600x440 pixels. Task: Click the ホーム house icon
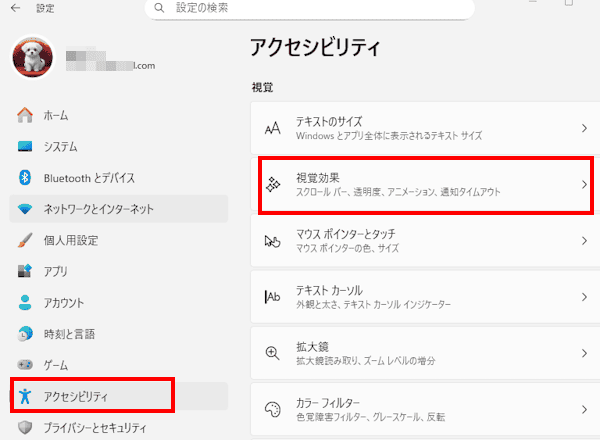pos(25,115)
